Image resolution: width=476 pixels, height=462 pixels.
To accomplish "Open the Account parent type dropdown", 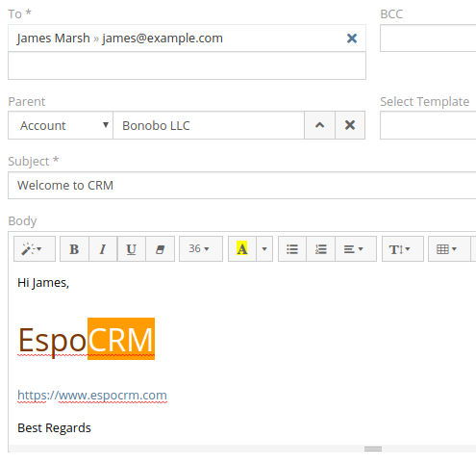I will pyautogui.click(x=61, y=125).
